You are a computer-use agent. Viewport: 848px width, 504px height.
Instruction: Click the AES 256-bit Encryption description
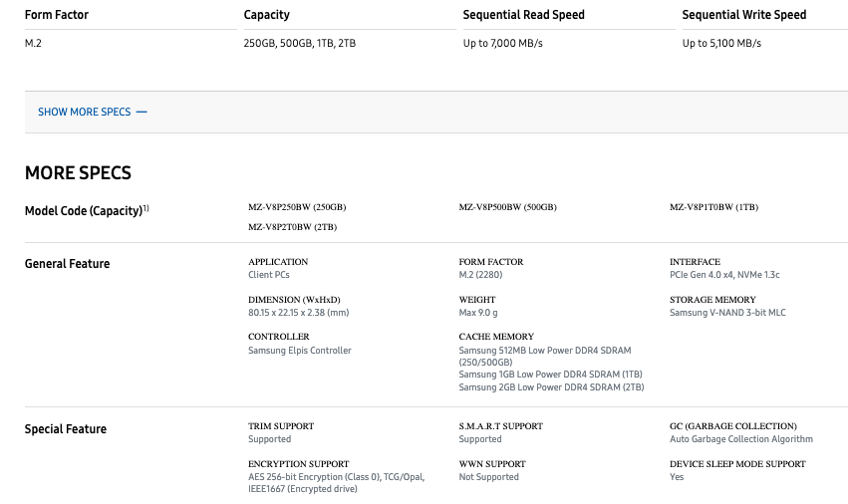(337, 483)
